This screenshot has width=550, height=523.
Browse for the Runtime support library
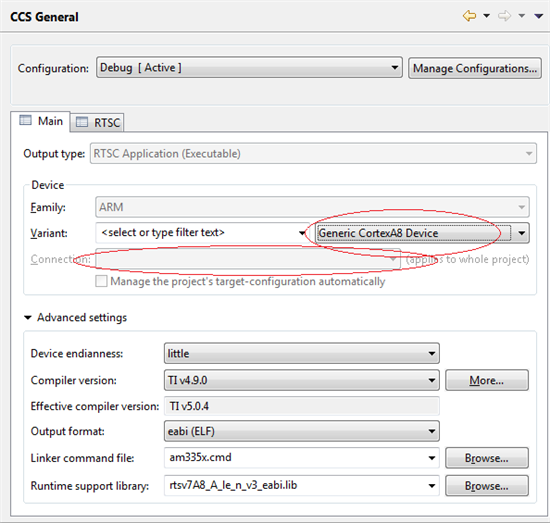pyautogui.click(x=487, y=486)
